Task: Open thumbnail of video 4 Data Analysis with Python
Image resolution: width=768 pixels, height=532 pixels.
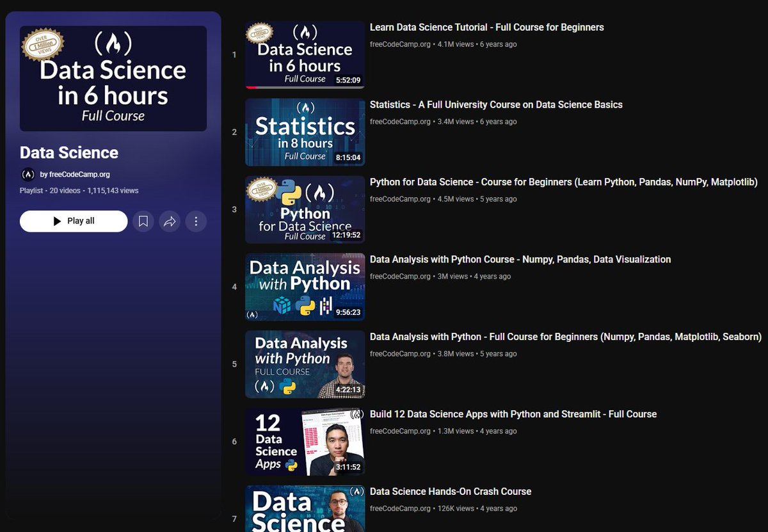Action: [305, 287]
